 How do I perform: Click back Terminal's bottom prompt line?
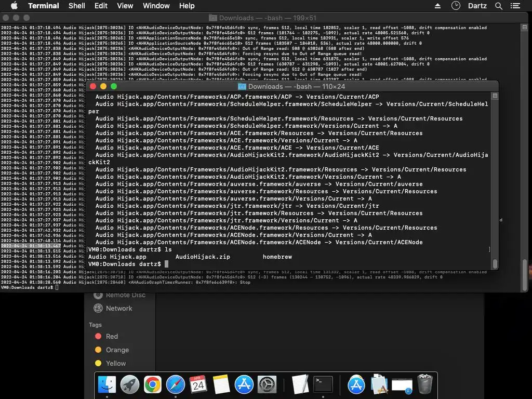tap(30, 287)
